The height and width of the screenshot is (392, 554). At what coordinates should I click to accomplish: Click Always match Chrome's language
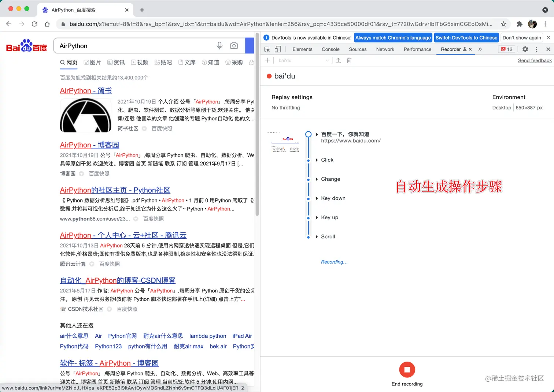[x=393, y=38]
